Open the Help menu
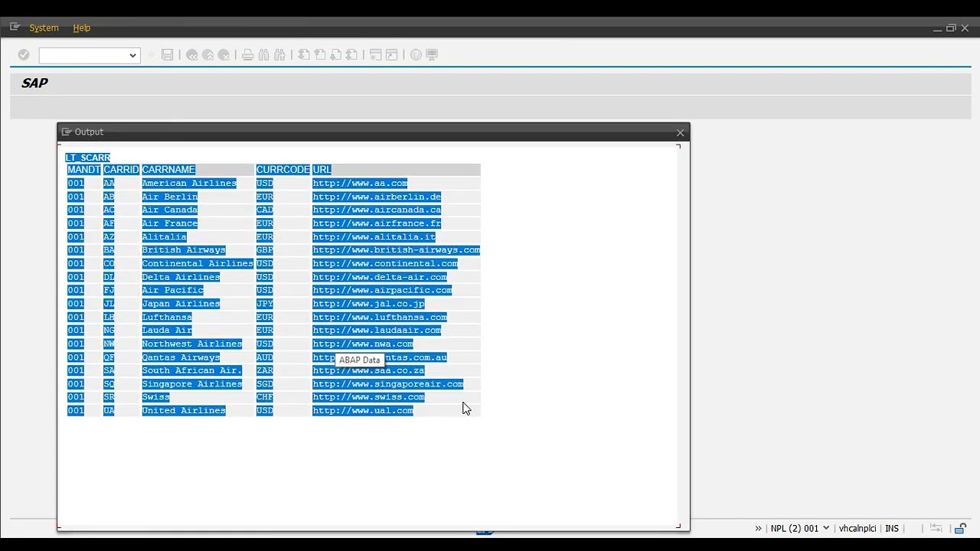This screenshot has width=980, height=551. tap(82, 28)
